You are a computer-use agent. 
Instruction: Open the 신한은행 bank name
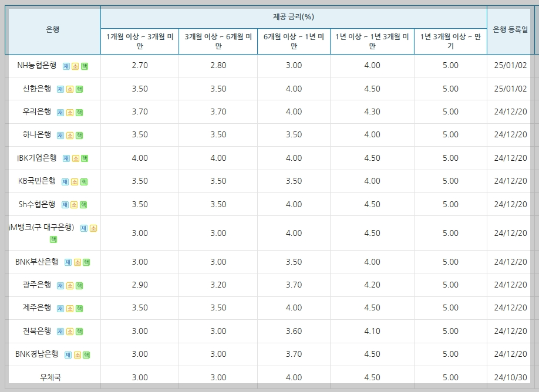point(37,89)
